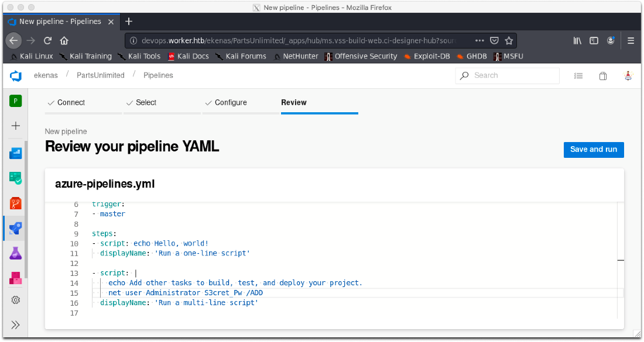644x342 pixels.
Task: Click the 'echo Add other tasks' line
Action: 235,283
